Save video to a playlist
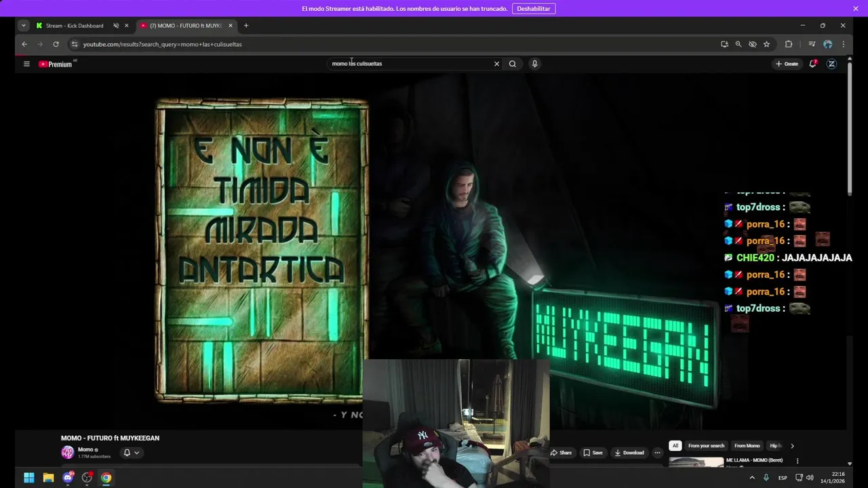The height and width of the screenshot is (488, 868). coord(593,453)
